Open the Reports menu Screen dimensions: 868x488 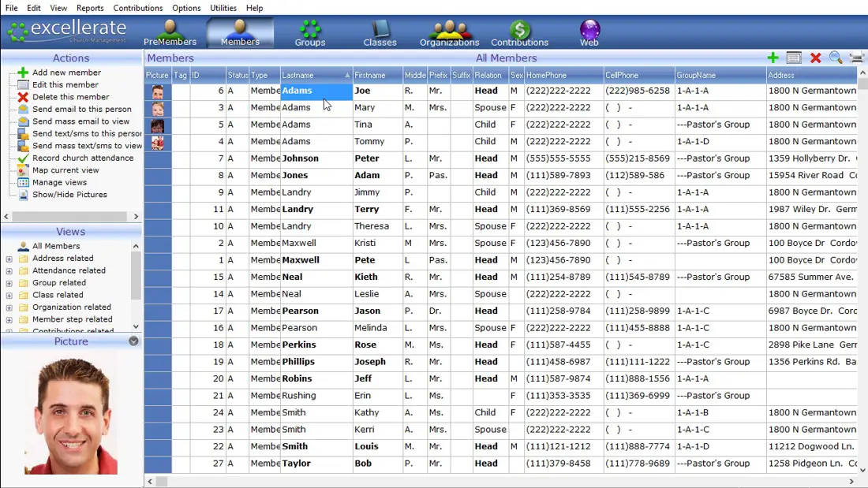pos(90,8)
